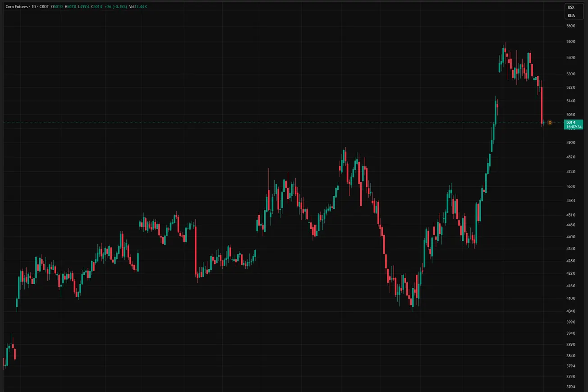The width and height of the screenshot is (588, 392).
Task: Click the L499'4 low value
Action: click(83, 7)
